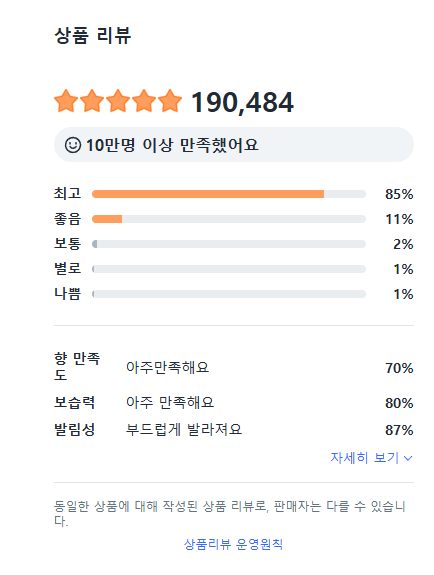
Task: Click the third orange rating star
Action: pos(118,101)
